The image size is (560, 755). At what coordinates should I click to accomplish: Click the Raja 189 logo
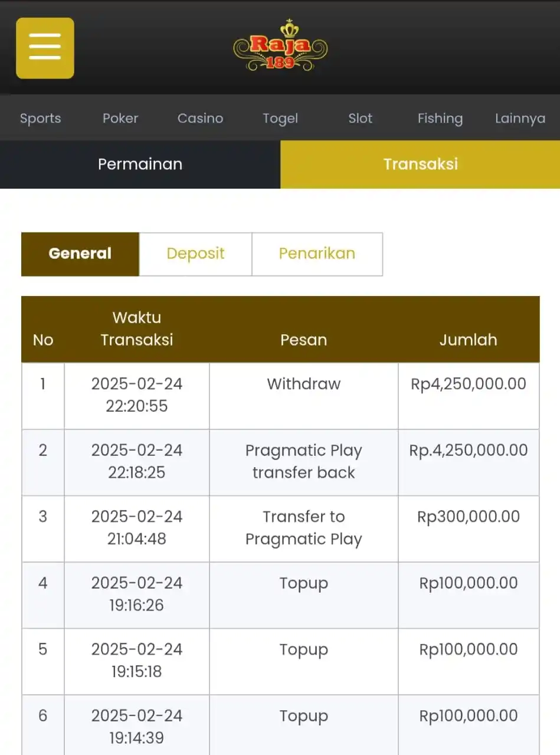click(280, 46)
